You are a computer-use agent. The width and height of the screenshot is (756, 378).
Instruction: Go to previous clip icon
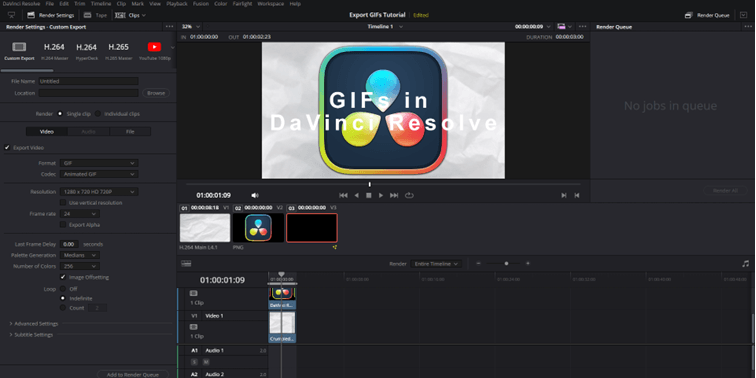click(x=577, y=195)
